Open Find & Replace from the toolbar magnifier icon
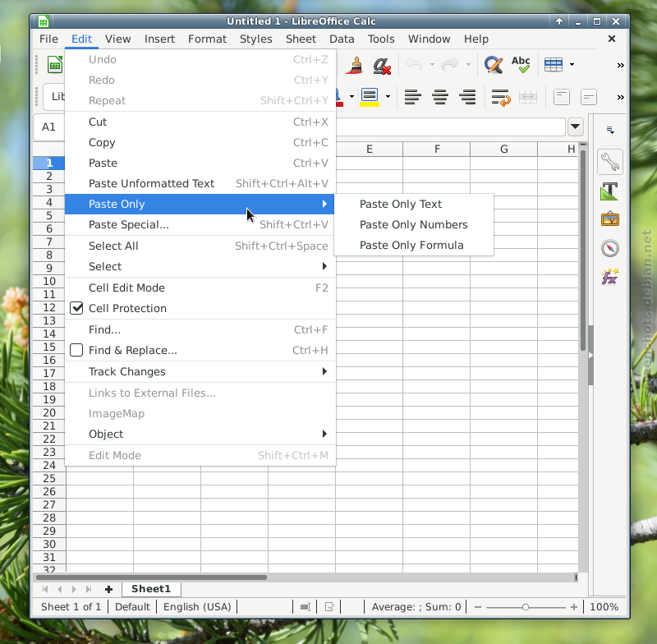The width and height of the screenshot is (657, 644). pyautogui.click(x=494, y=65)
